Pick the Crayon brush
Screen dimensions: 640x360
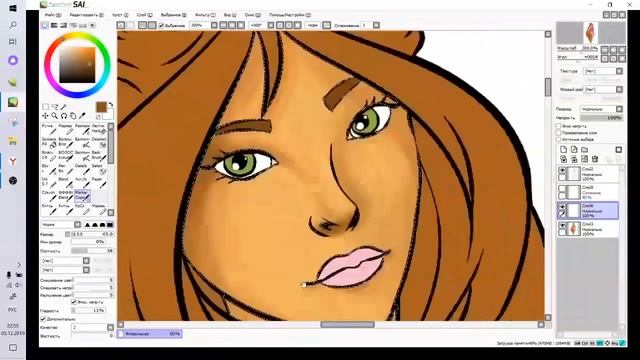[49, 195]
